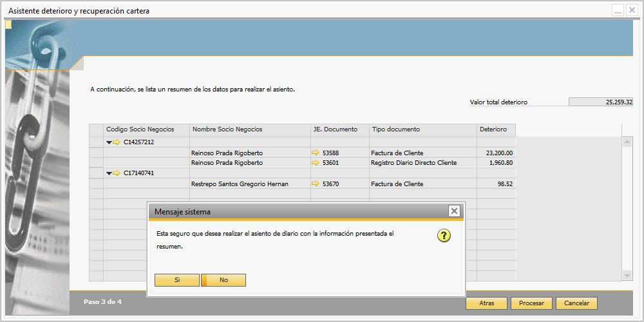Follow link arrow to document 53670

pyautogui.click(x=316, y=184)
